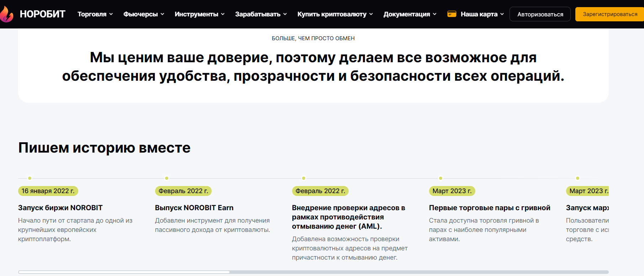Select the timeline dot above first Март 2023
Viewport: 644px width, 276px height.
pyautogui.click(x=440, y=178)
